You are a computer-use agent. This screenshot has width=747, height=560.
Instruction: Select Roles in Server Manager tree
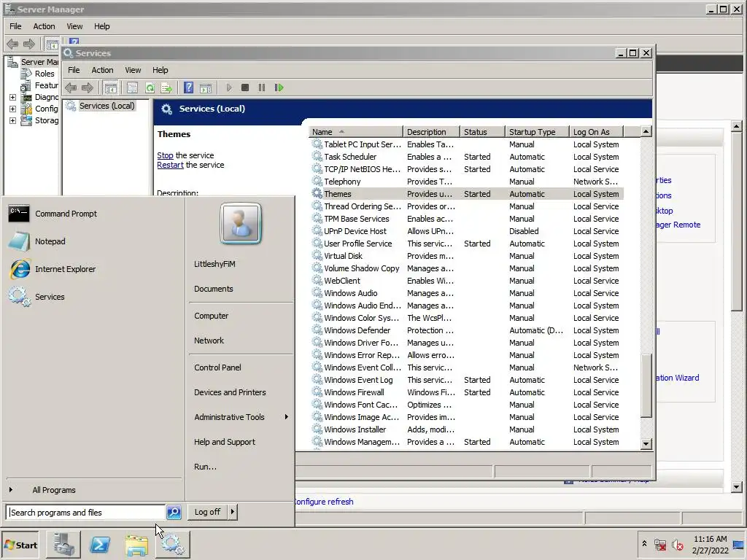[x=44, y=74]
